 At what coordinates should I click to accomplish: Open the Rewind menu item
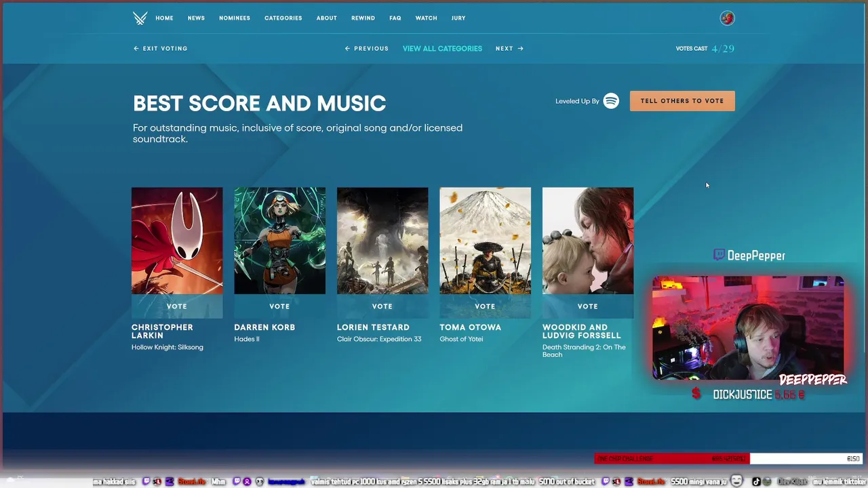[363, 18]
